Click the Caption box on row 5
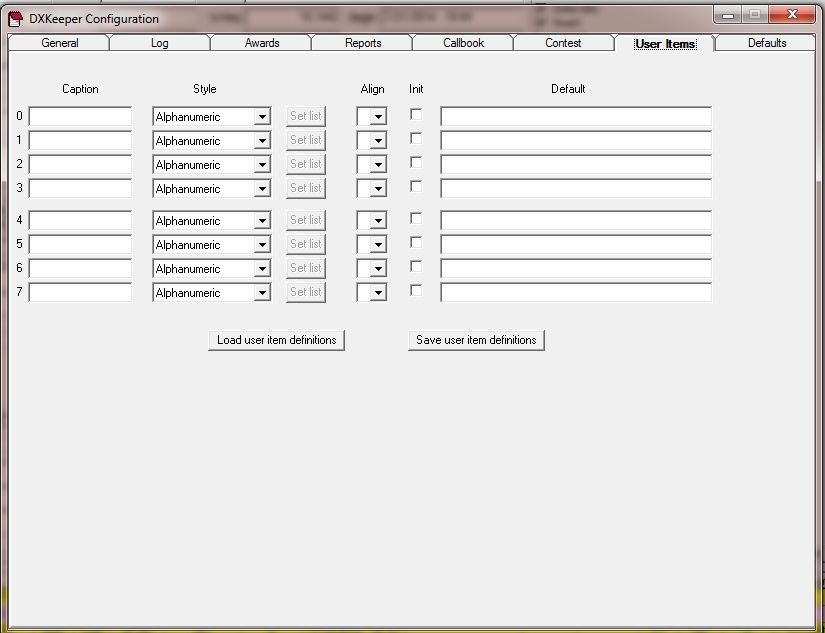Screen dimensions: 825x633 coord(80,245)
